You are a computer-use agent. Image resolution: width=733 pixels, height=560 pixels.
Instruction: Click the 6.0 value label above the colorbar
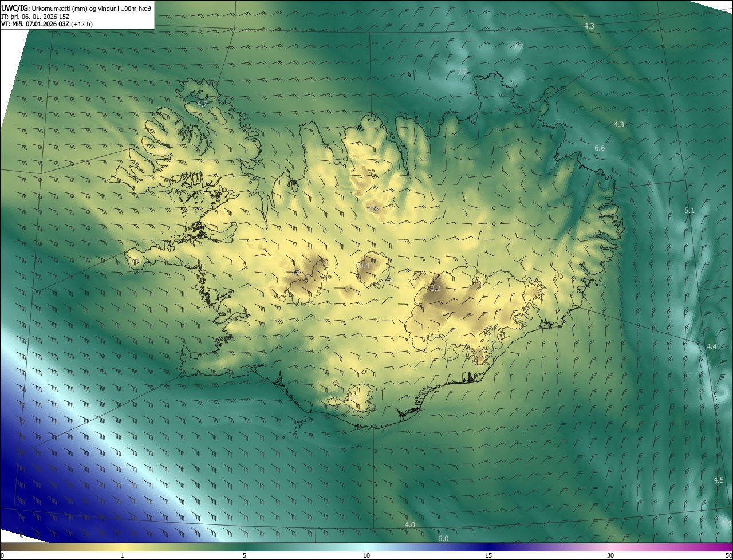point(443,539)
